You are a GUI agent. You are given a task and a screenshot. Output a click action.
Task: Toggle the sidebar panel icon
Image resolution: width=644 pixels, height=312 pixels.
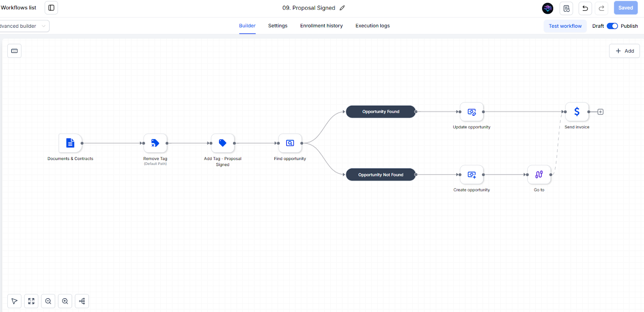[x=51, y=8]
